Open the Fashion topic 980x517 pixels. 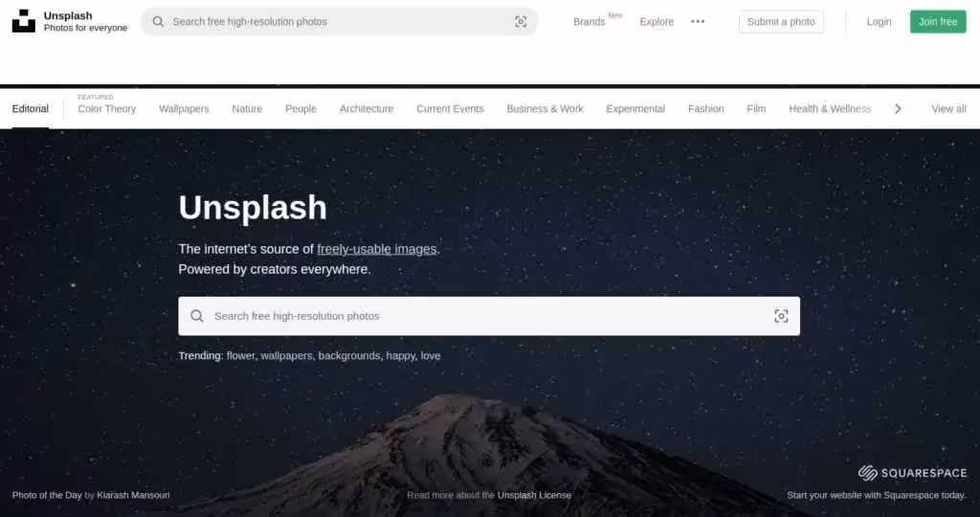click(705, 109)
